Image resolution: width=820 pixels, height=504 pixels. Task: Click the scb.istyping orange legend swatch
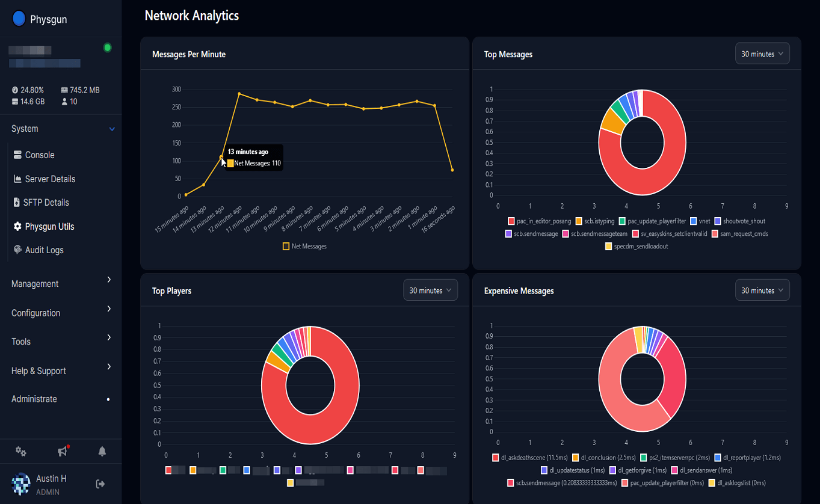click(579, 221)
